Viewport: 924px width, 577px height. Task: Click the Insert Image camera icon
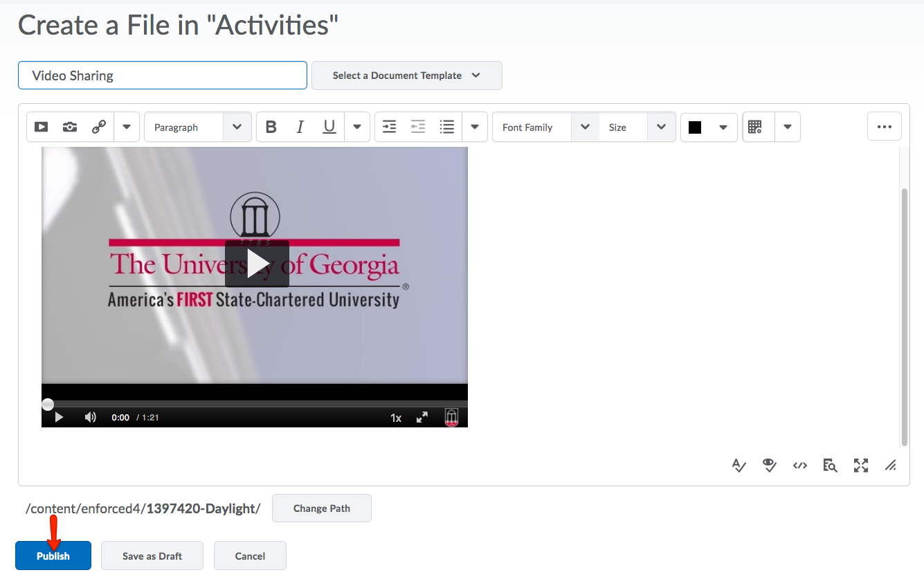70,127
